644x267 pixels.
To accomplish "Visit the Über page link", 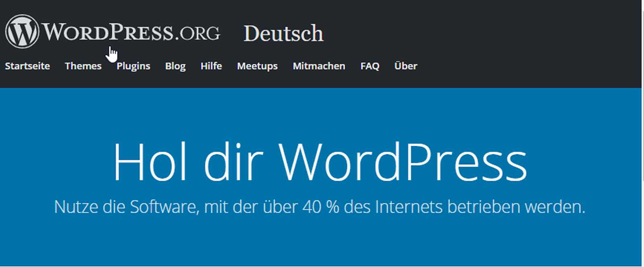I will coord(406,66).
